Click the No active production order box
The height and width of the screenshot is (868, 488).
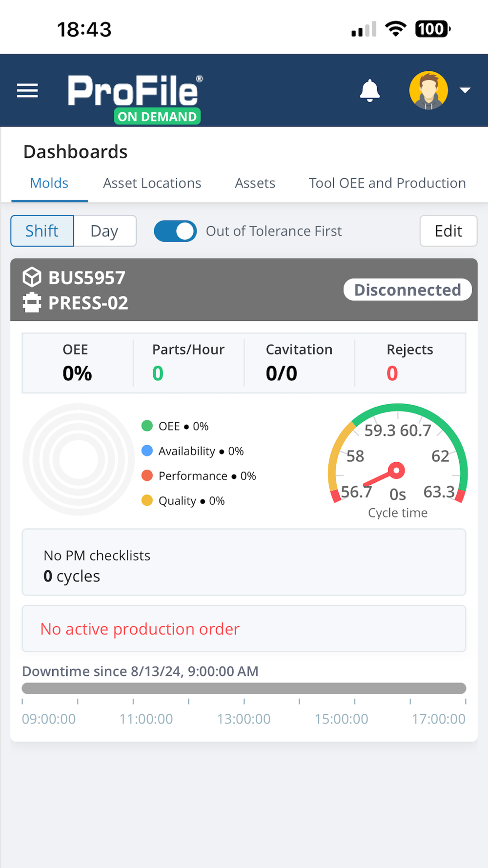[244, 629]
